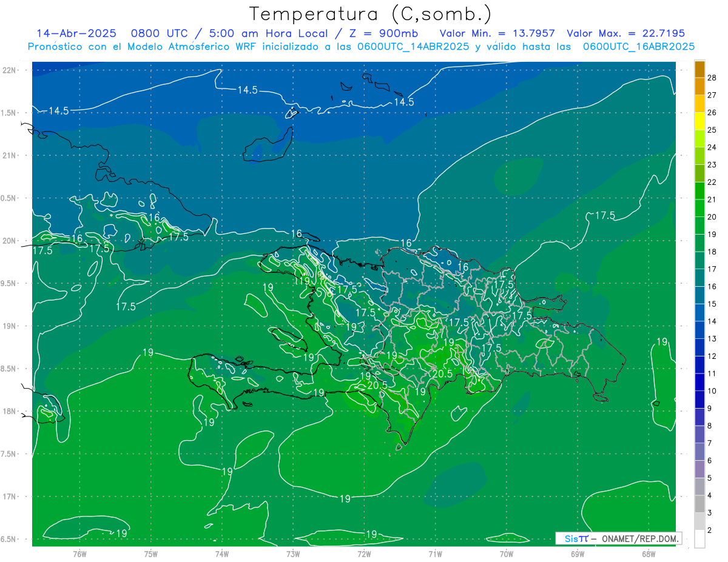Click the '18N' latitude axis label
The height and width of the screenshot is (562, 728).
9,411
